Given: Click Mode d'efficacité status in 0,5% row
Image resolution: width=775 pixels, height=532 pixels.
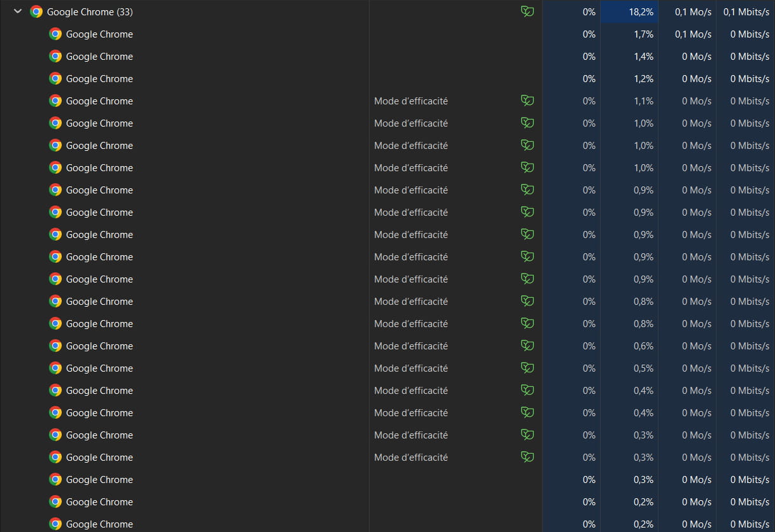Looking at the screenshot, I should [x=411, y=368].
